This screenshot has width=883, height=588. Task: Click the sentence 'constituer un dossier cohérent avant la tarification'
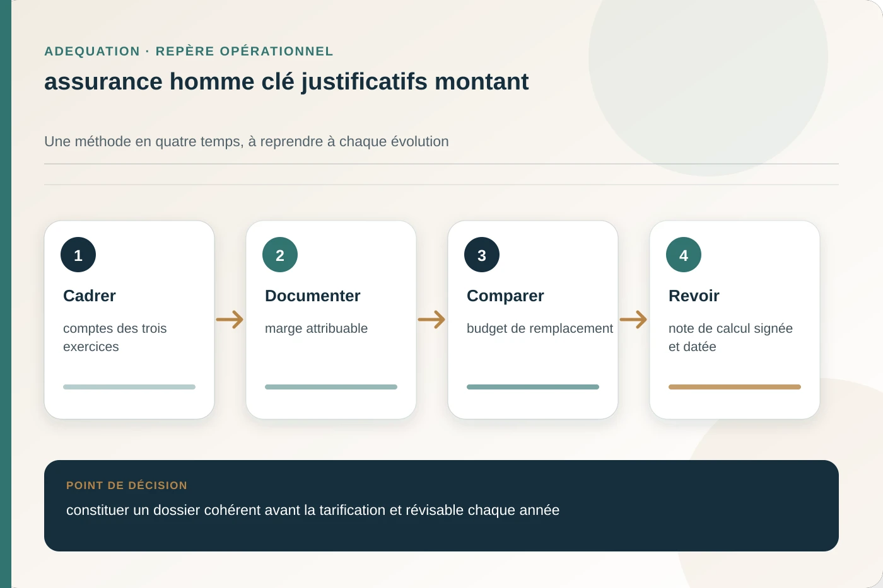226,510
